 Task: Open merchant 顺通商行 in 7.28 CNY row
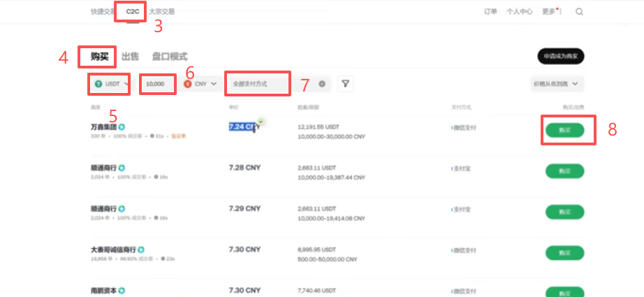point(103,168)
